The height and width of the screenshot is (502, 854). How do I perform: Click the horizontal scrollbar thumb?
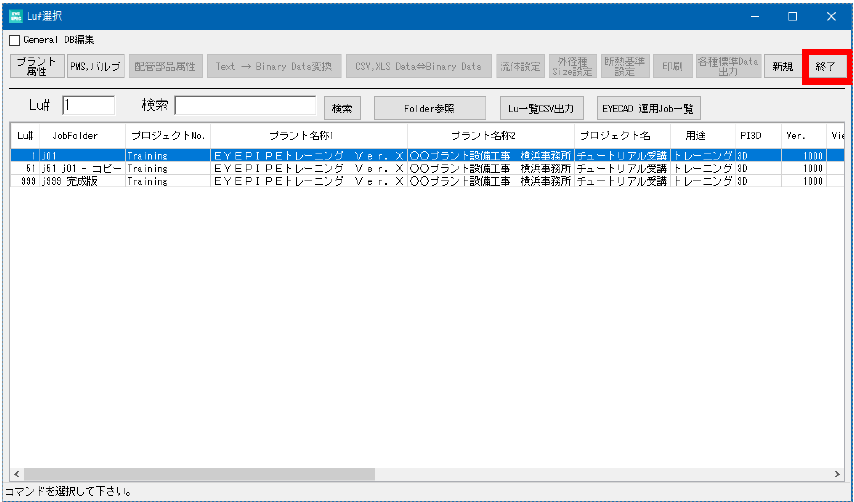click(x=199, y=474)
